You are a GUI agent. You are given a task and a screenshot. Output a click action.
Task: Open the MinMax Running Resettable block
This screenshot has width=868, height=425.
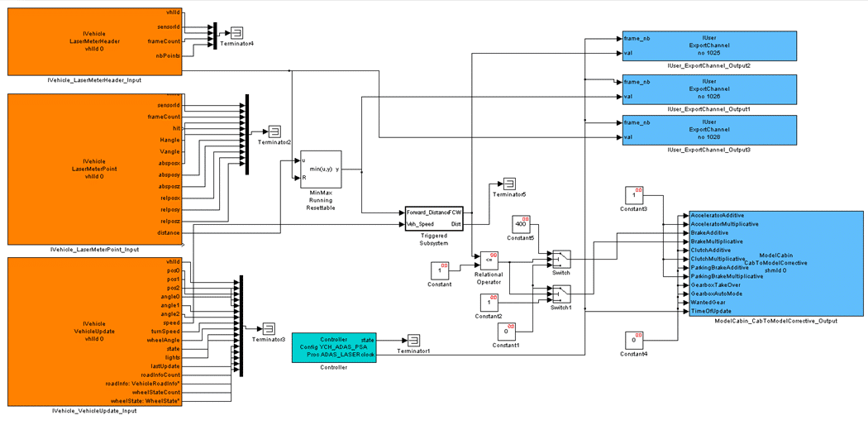click(321, 169)
